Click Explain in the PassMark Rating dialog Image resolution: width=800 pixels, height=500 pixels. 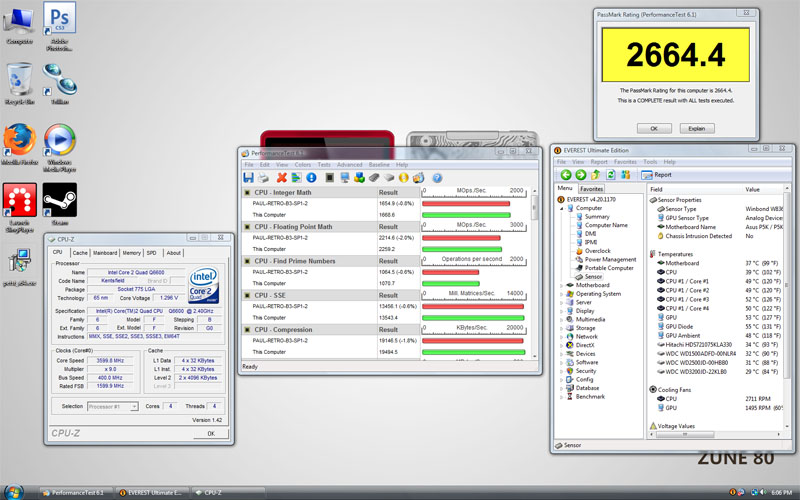click(x=697, y=129)
